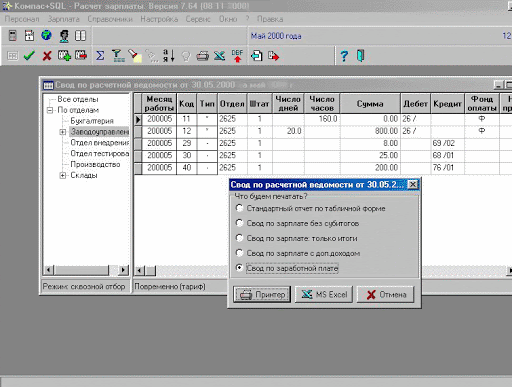Click the hours cell '160.0'
Image resolution: width=512 pixels, height=387 pixels.
point(322,119)
